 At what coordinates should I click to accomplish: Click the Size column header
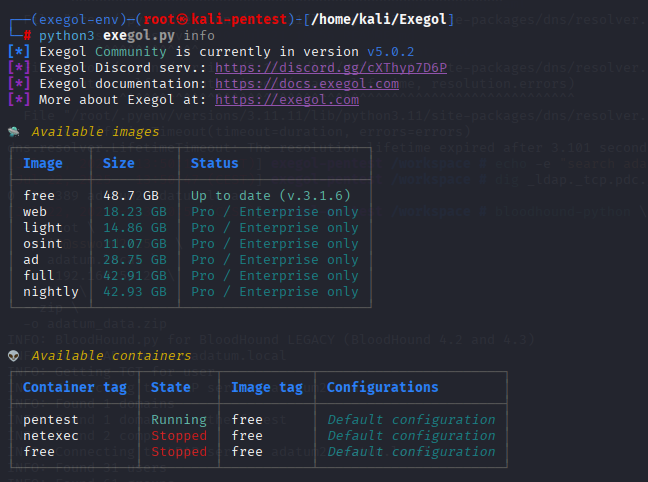point(119,163)
